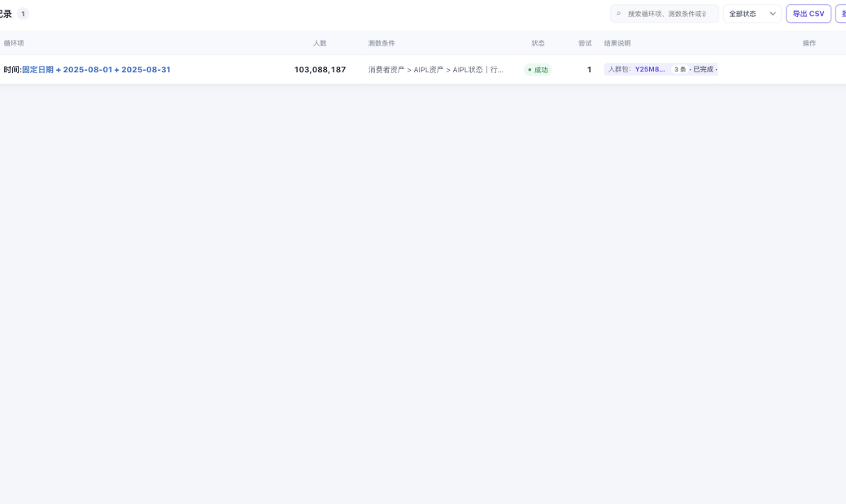The image size is (846, 504).
Task: Click the 成功 status badge
Action: pyautogui.click(x=538, y=70)
